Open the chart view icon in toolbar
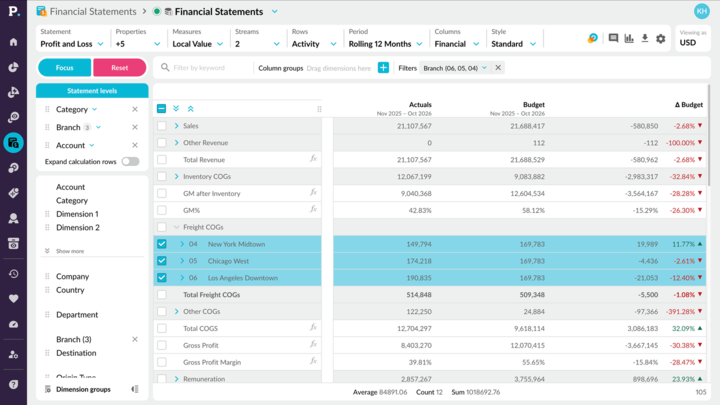Image resolution: width=720 pixels, height=405 pixels. (x=629, y=38)
